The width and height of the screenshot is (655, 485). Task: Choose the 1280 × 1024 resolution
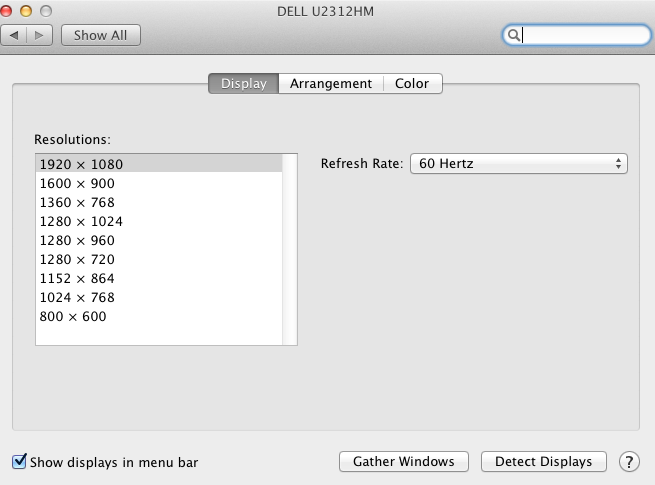81,221
